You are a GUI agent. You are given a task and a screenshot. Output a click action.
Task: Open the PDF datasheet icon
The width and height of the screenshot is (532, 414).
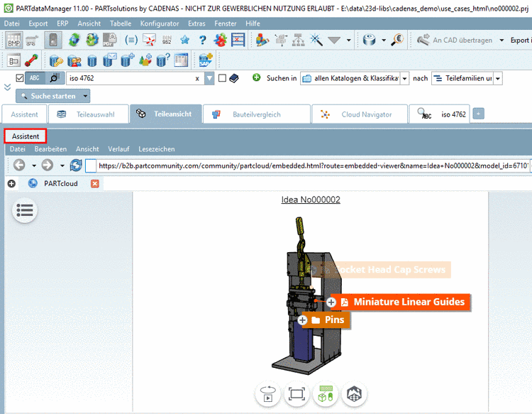109,40
